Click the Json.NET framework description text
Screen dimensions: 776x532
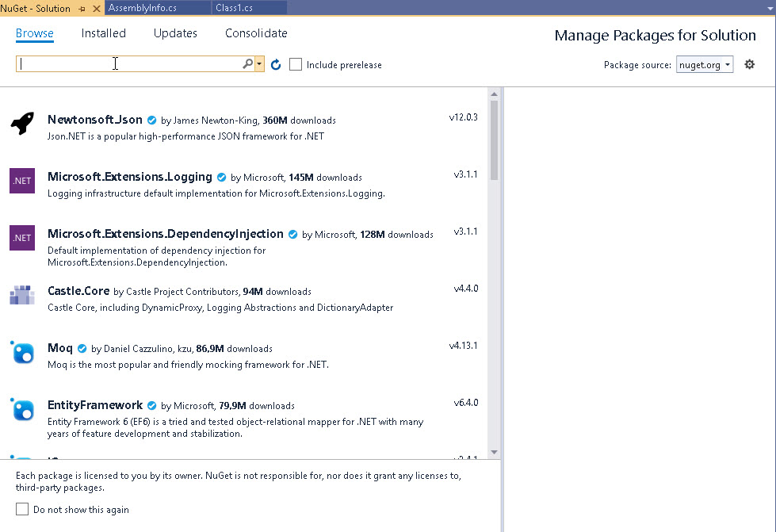185,136
